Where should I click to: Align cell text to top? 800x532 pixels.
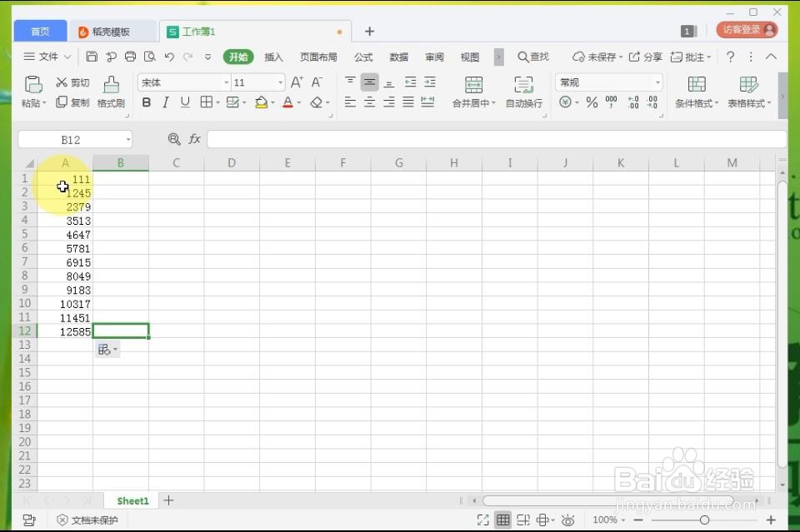click(350, 82)
